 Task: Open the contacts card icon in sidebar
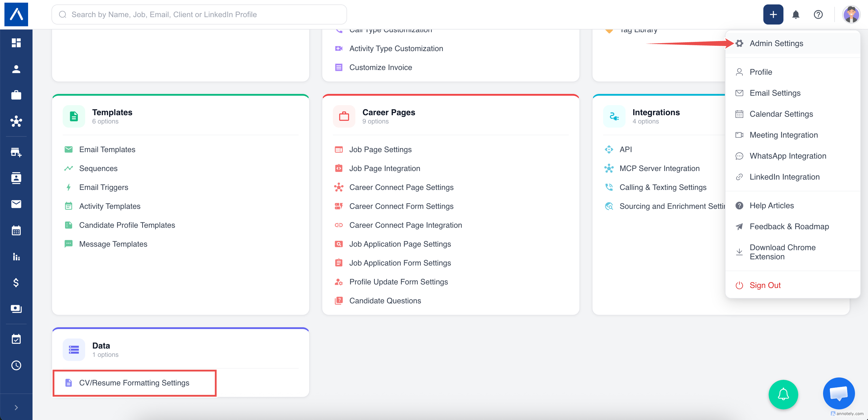pyautogui.click(x=16, y=178)
